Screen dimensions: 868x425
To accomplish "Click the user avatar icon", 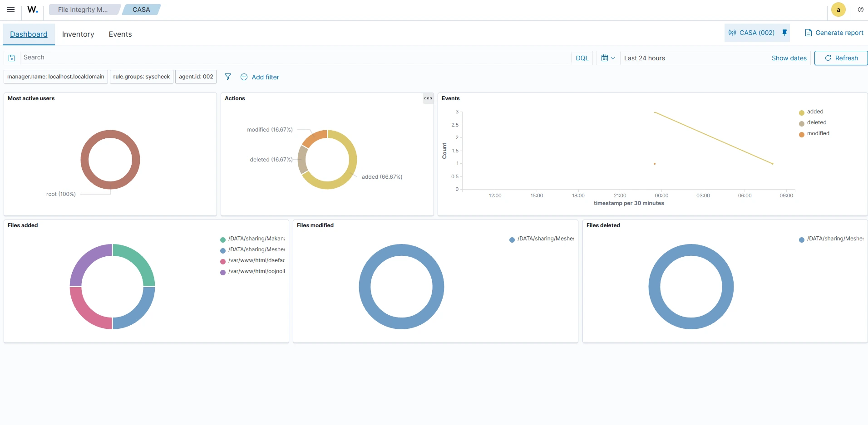I will (838, 10).
